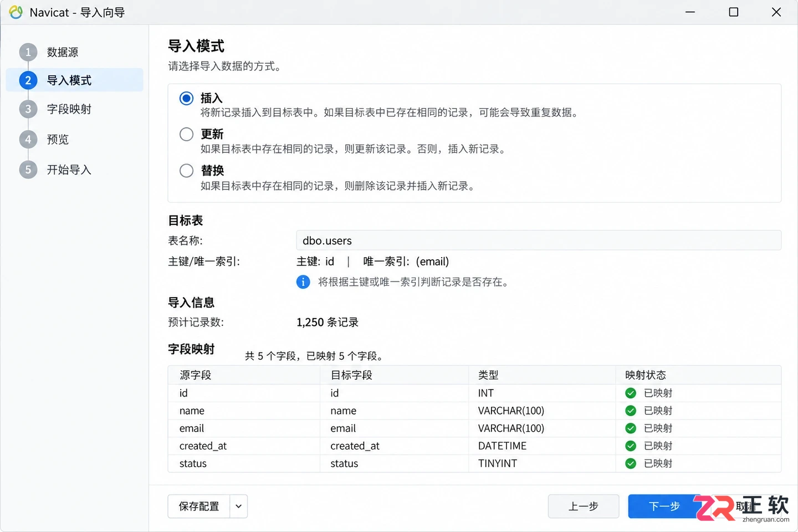Viewport: 798px width, 532px height.
Task: Click green mapped check icon in id row
Action: [631, 393]
